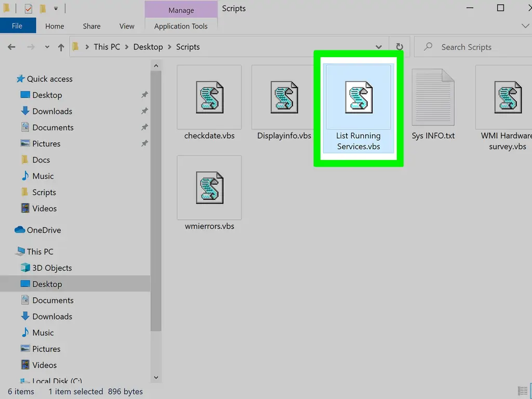Screen dimensions: 532x399
Task: Click the Refresh button in address bar
Action: pos(399,47)
